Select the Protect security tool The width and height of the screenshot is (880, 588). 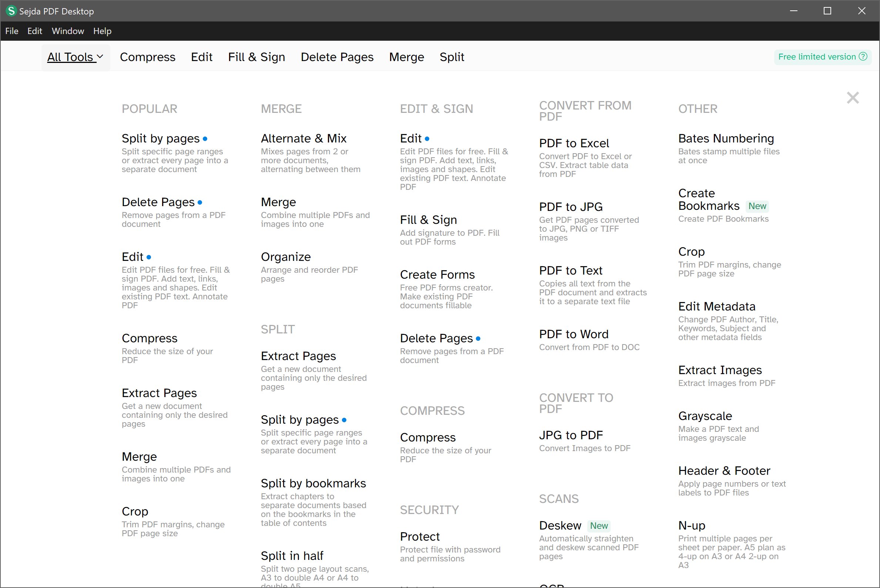[420, 537]
